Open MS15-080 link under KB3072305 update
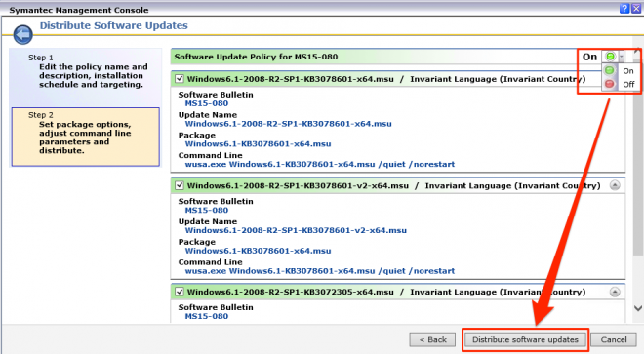This screenshot has height=354, width=644. click(x=207, y=316)
